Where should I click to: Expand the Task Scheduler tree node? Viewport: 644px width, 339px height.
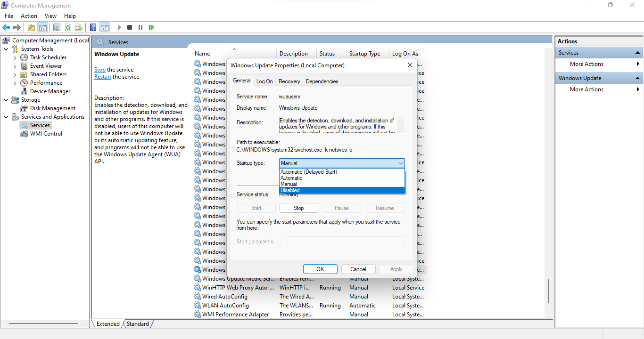point(15,57)
